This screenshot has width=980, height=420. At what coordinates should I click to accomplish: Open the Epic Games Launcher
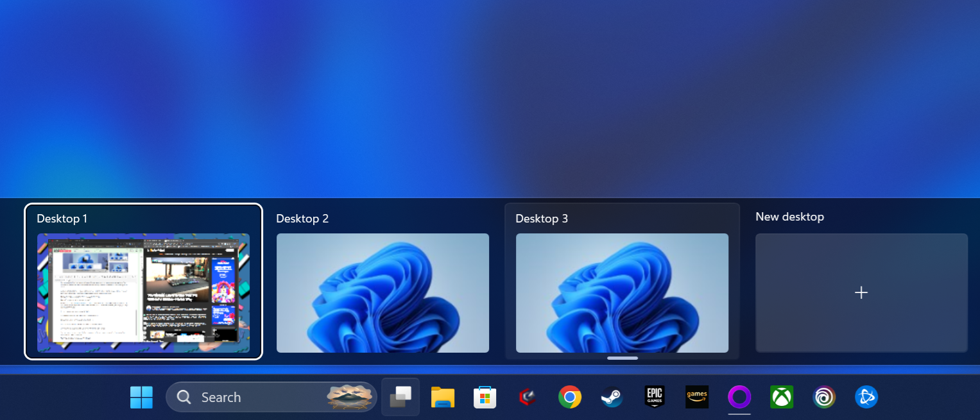[654, 397]
